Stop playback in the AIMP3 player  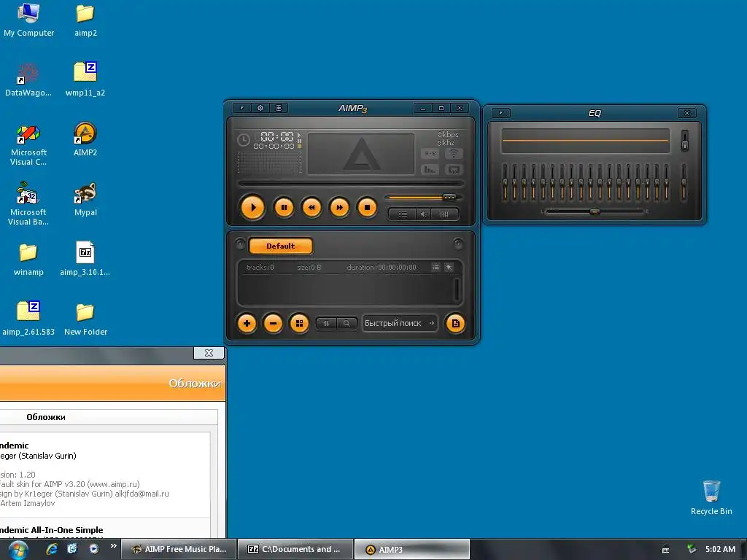pyautogui.click(x=367, y=208)
